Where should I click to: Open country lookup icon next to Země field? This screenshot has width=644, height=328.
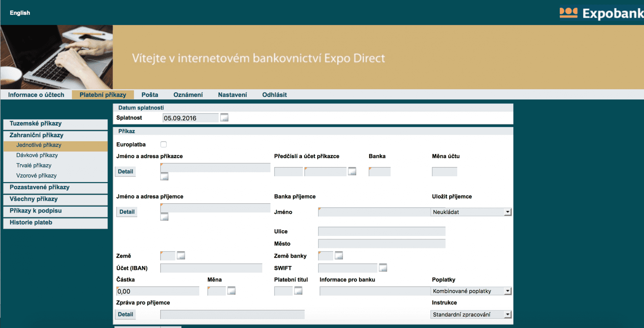(181, 256)
